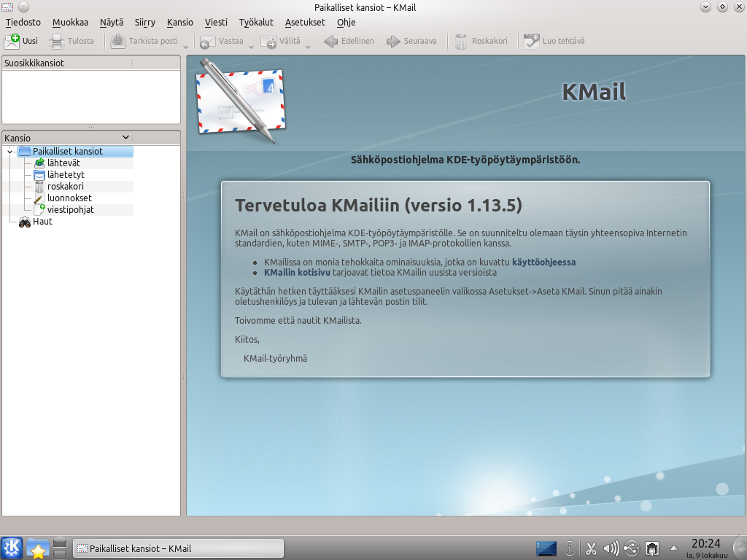Select the 'roskakori' folder name in tree

65,186
